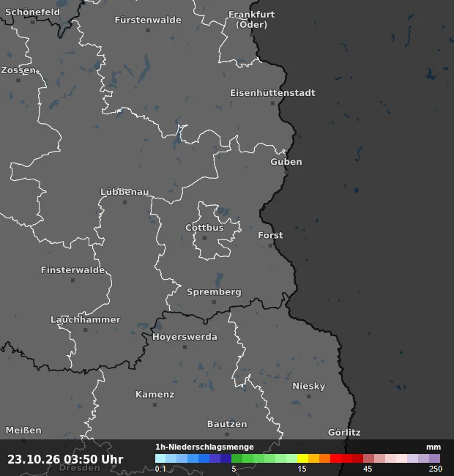
Task: Click the Hoyerswerda location marker square
Action: 185,347
